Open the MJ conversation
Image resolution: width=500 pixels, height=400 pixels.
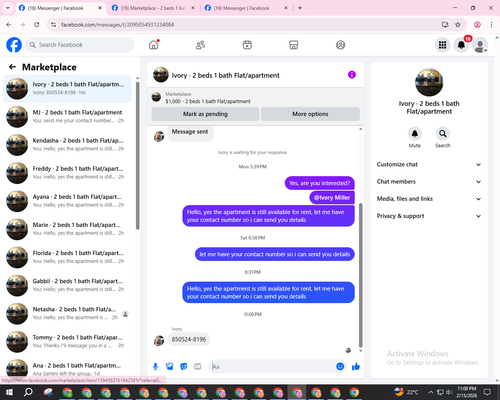(67, 117)
